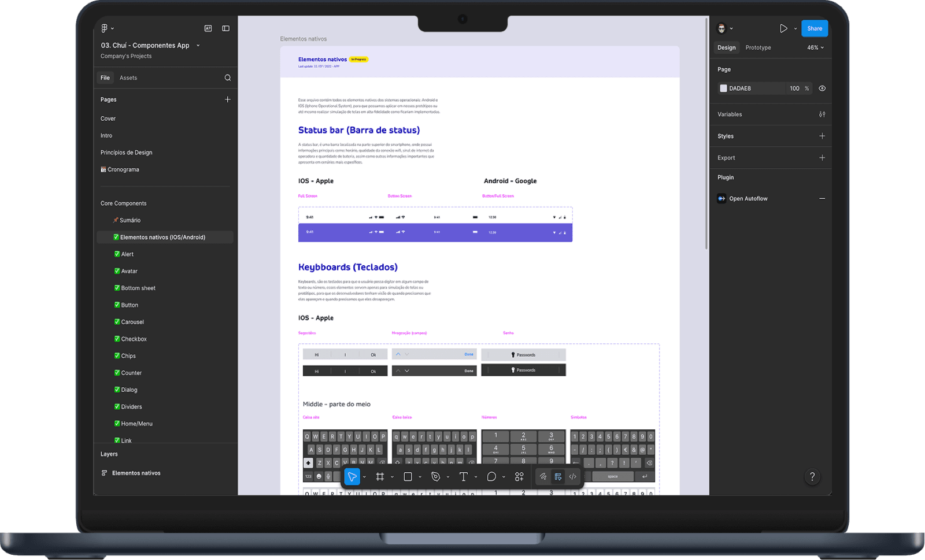
Task: Select the Assets tab
Action: click(128, 77)
